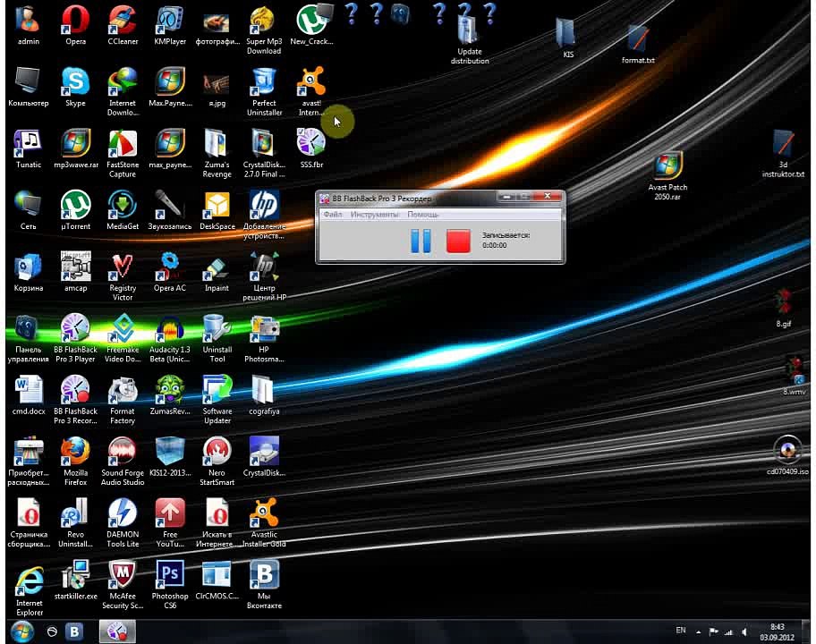The height and width of the screenshot is (644, 816).
Task: Select the BB FlashBack Pro 3 Player icon
Action: [75, 338]
